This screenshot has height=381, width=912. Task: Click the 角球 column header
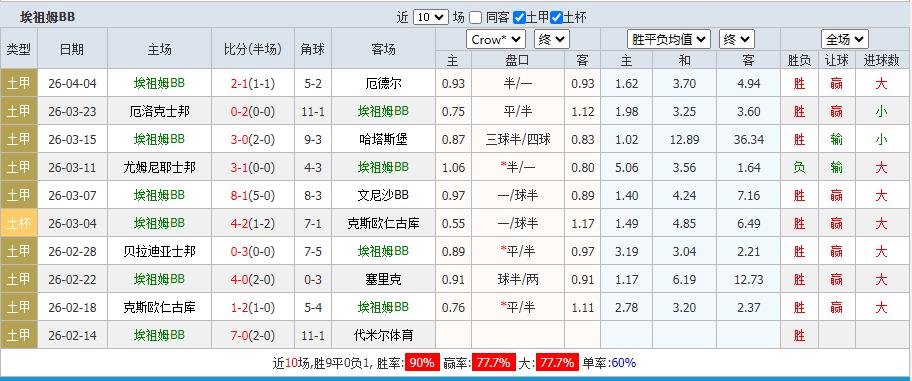click(x=313, y=49)
